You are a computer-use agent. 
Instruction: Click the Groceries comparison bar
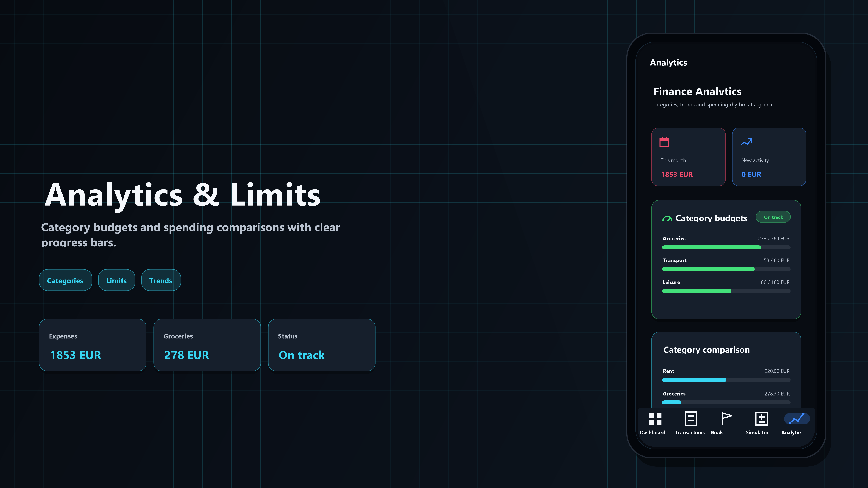coord(726,402)
